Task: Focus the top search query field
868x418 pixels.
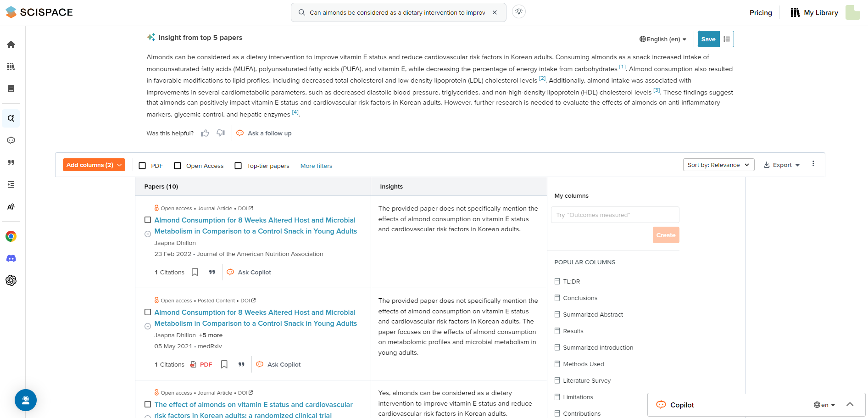Action: coord(397,12)
